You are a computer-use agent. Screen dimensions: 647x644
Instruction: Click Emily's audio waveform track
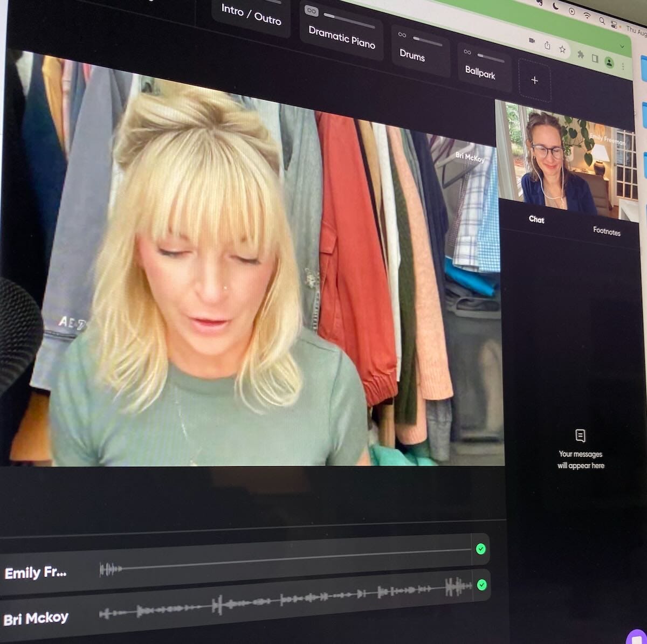[x=286, y=559]
